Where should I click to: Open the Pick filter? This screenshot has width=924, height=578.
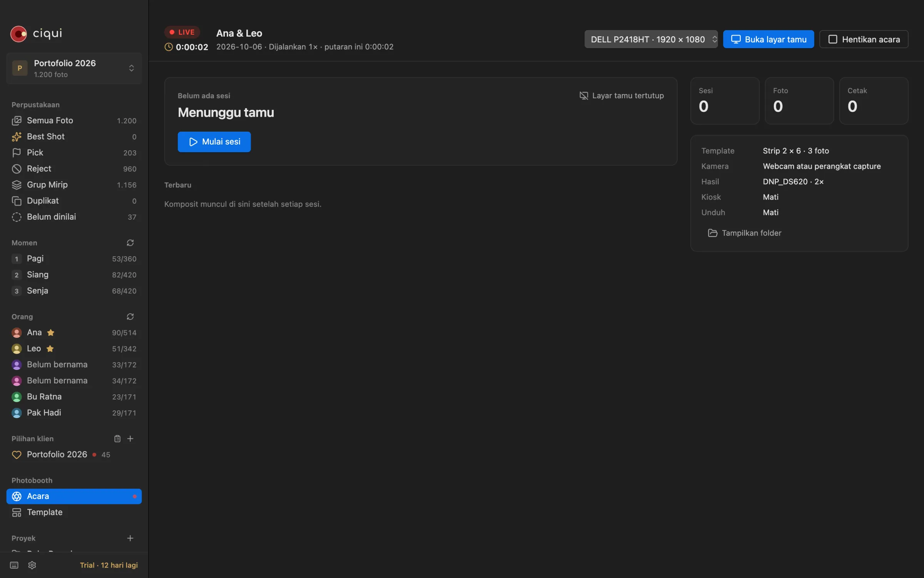point(74,153)
